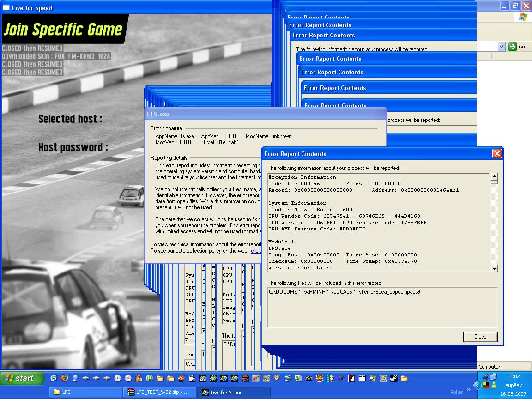Screen dimensions: 532x399
Task: Click the four-color squares tray icon
Action: click(x=486, y=385)
